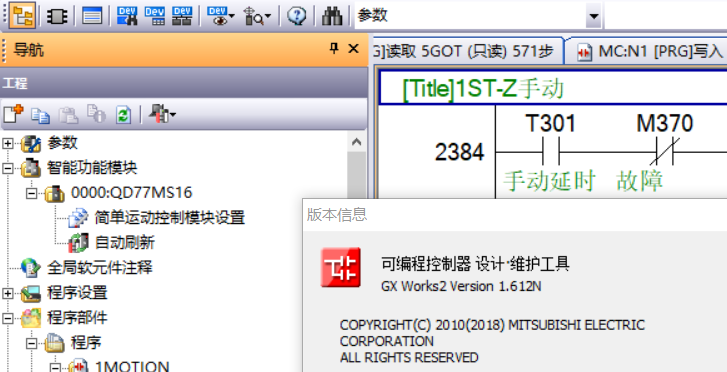Click the chip-shaped module toolbar icon
727x372 pixels.
[57, 17]
